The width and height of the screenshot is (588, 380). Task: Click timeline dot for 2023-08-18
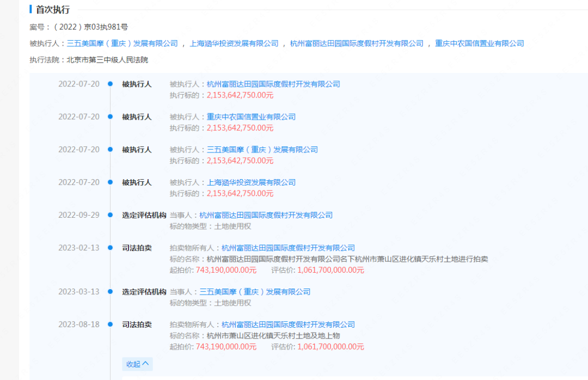(110, 324)
